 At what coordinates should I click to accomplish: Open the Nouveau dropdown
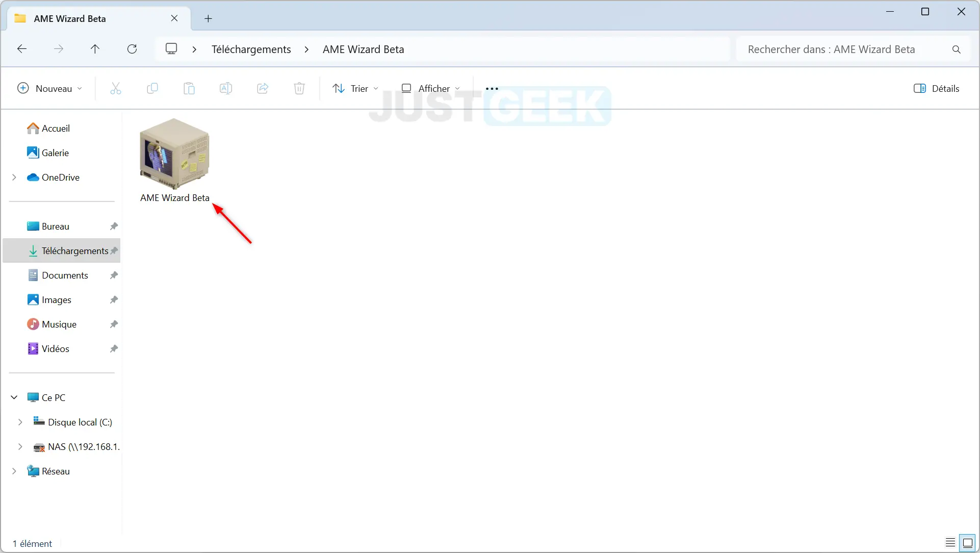[49, 88]
